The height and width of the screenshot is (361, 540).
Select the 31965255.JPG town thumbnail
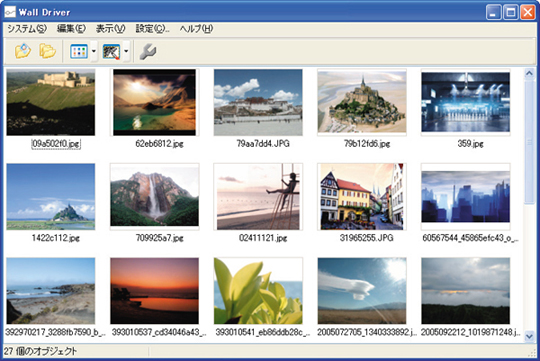coord(362,197)
